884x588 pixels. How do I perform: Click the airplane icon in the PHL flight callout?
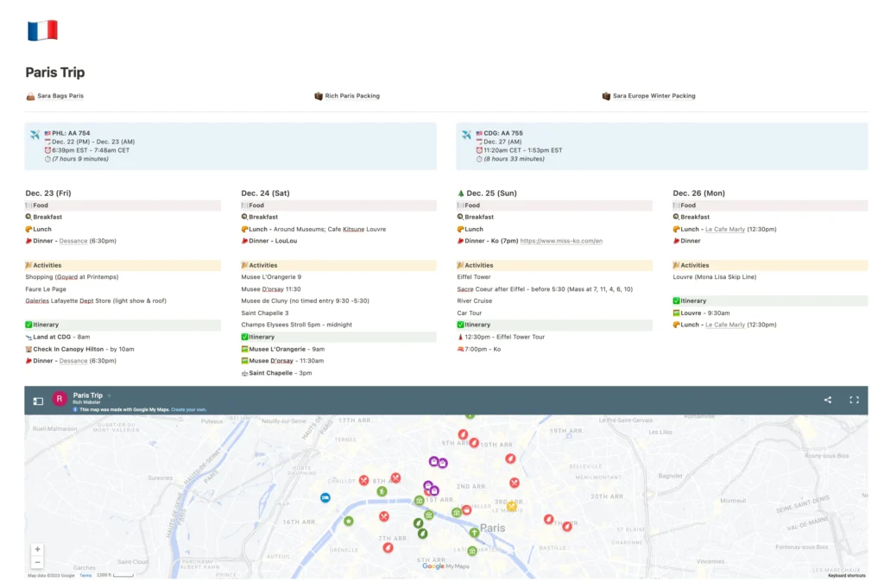click(x=35, y=135)
